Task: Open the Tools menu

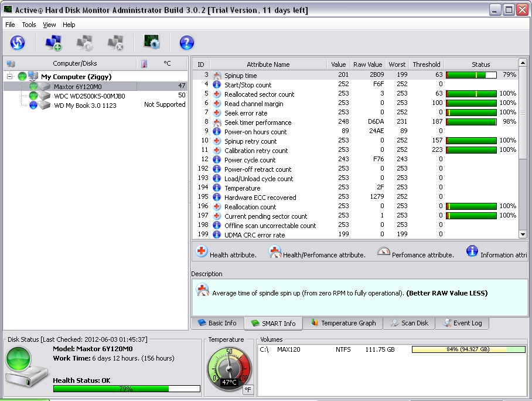Action: (x=29, y=25)
